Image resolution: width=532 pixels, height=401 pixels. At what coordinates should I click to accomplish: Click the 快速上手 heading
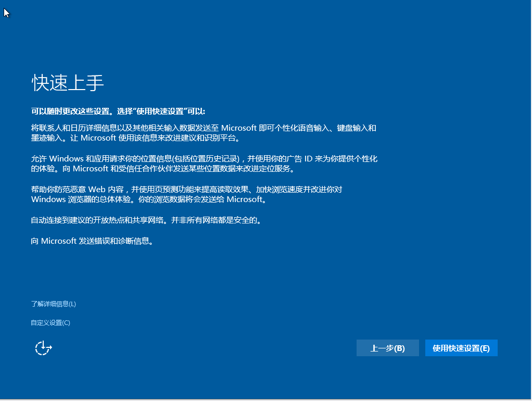(x=68, y=82)
